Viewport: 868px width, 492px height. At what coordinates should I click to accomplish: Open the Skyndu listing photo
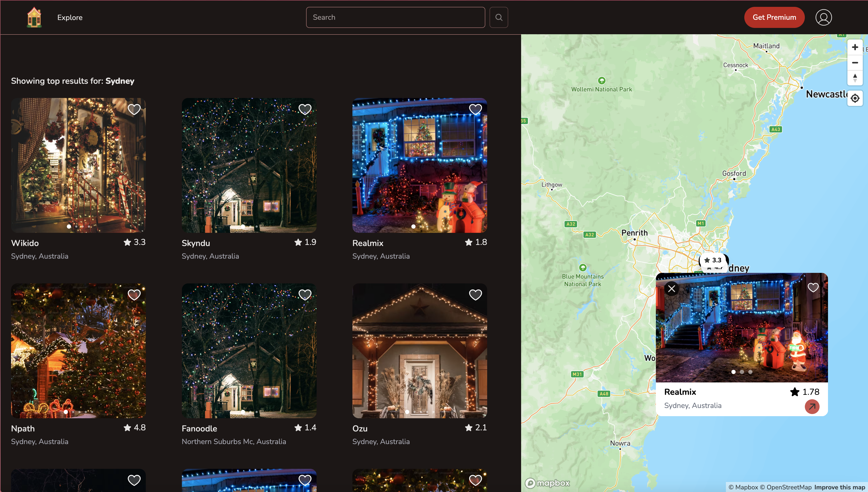click(x=249, y=165)
